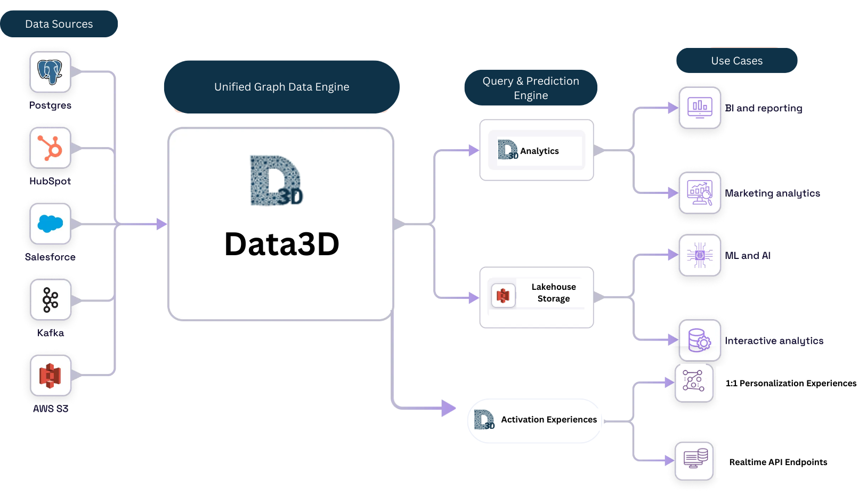The height and width of the screenshot is (504, 867).
Task: Click the Query & Prediction Engine label
Action: click(530, 87)
